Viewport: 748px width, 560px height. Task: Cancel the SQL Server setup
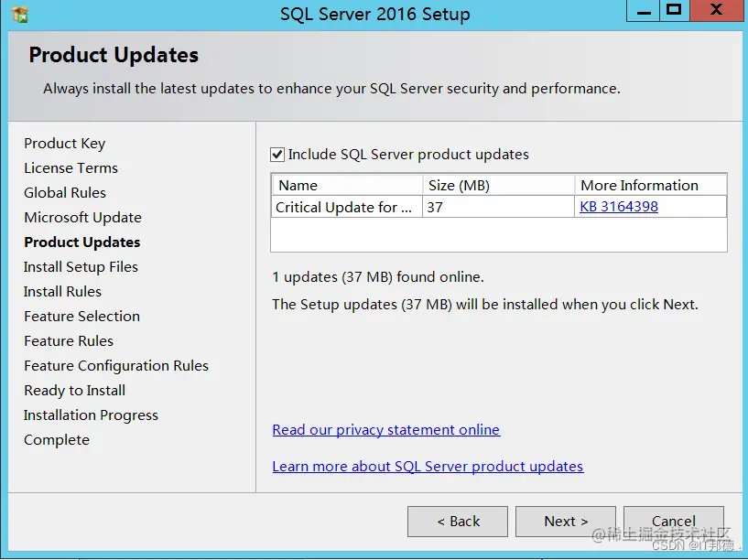pos(674,522)
